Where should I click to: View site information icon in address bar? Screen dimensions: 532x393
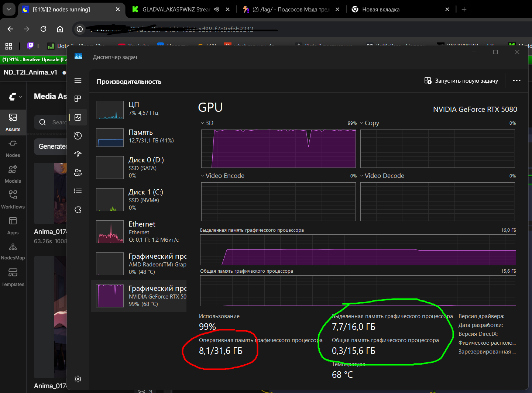point(80,29)
